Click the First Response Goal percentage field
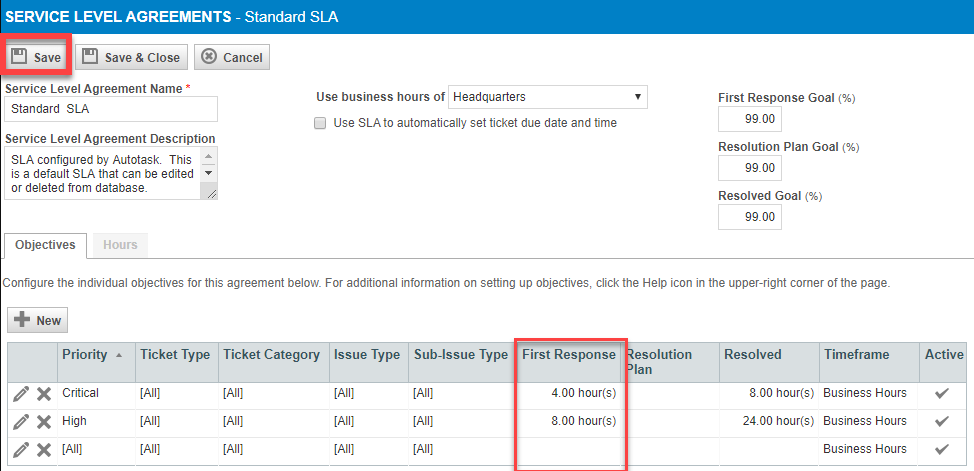Screen dimensions: 974x471 click(x=749, y=119)
